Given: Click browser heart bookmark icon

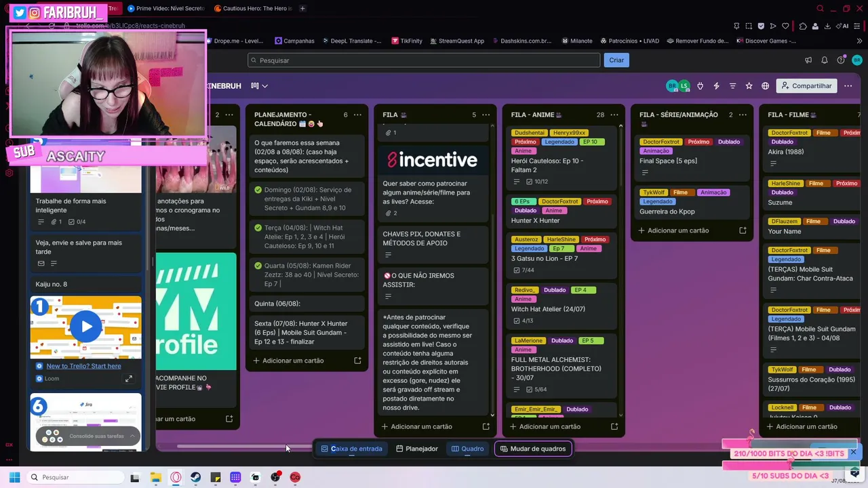Looking at the screenshot, I should [x=785, y=26].
